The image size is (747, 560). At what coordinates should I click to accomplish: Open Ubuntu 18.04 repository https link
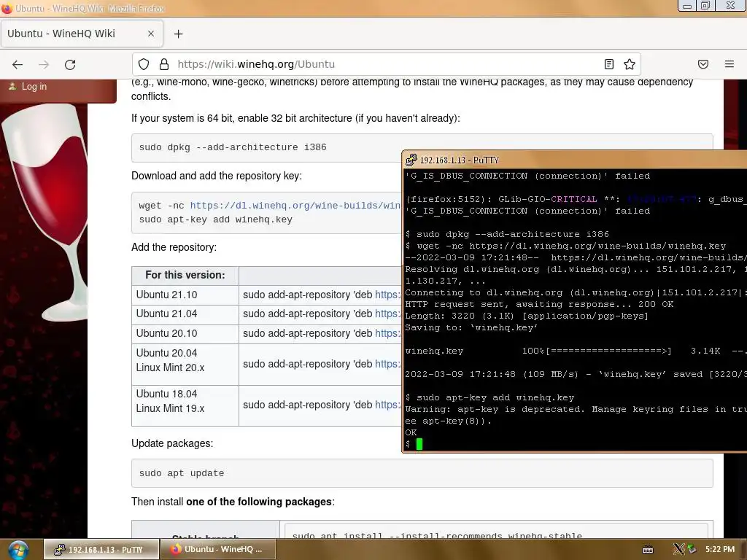click(x=387, y=405)
